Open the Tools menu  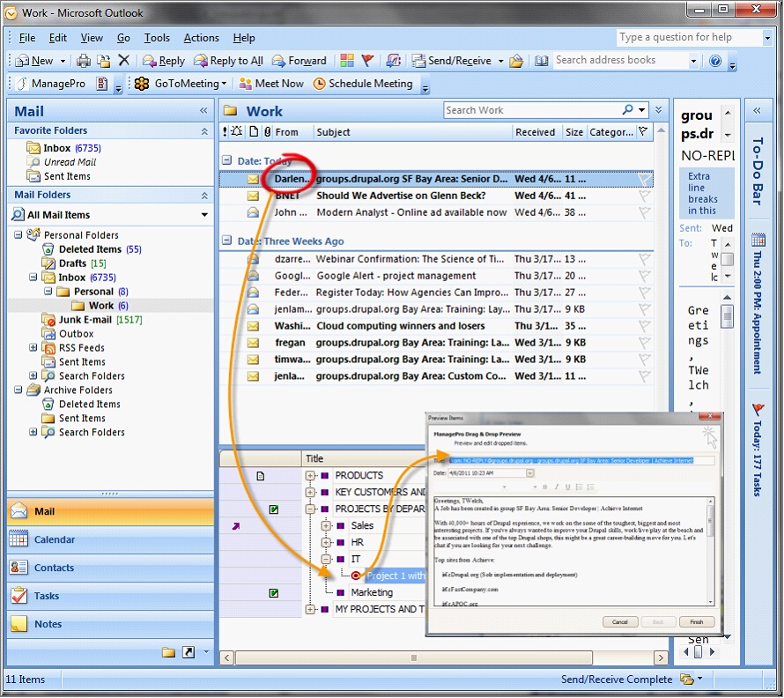(157, 38)
